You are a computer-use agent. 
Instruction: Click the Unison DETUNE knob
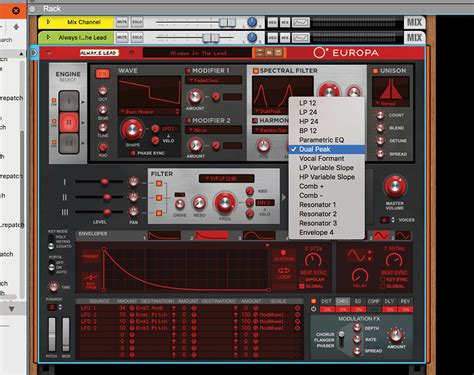[x=380, y=141]
